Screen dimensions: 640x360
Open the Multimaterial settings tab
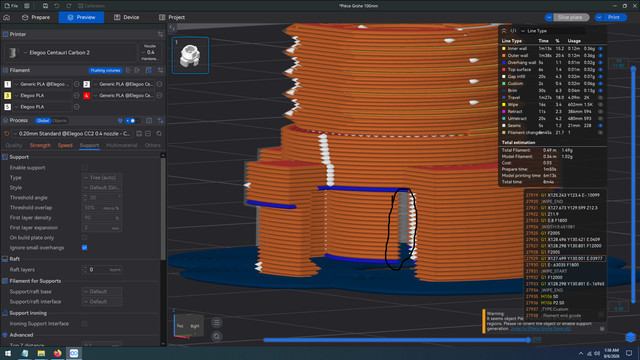122,145
